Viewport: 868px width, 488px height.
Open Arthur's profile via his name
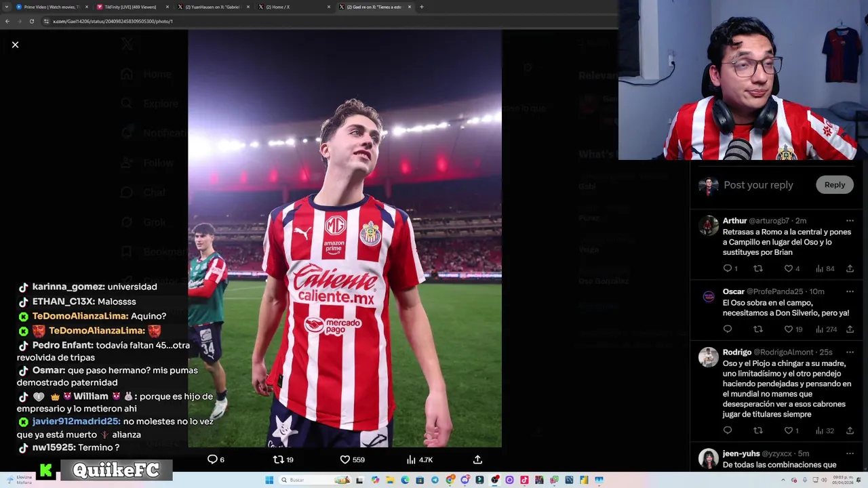(x=734, y=221)
